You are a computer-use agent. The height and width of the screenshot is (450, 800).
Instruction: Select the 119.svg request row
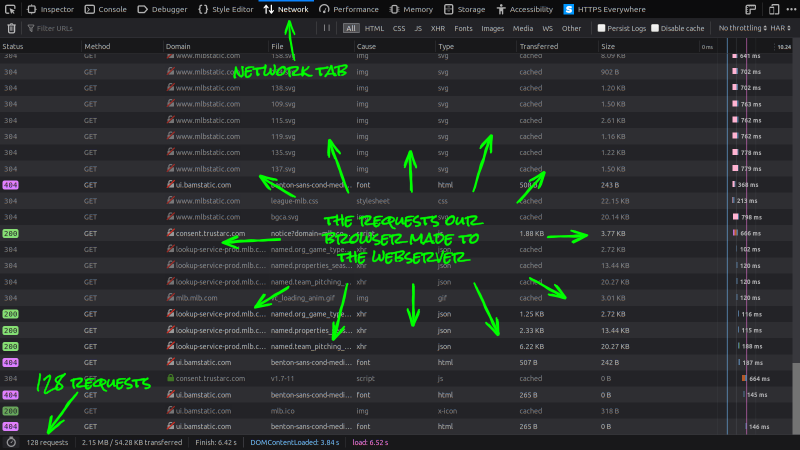(396, 136)
